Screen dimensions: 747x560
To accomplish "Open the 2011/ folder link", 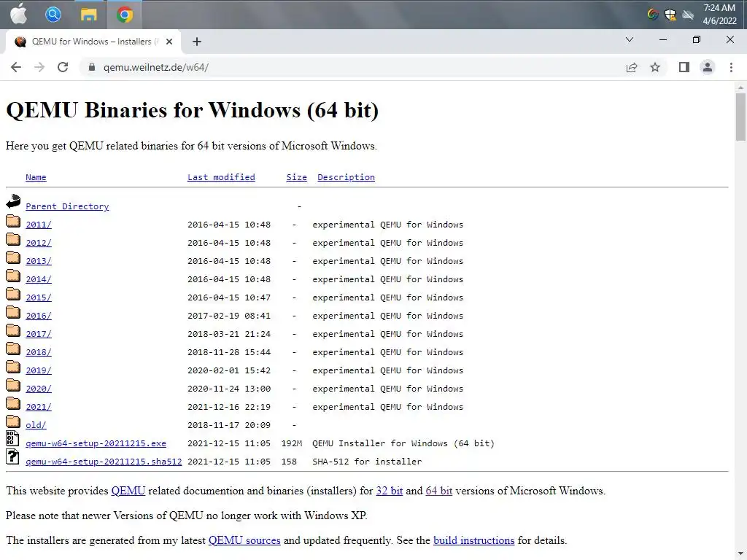I will (39, 225).
